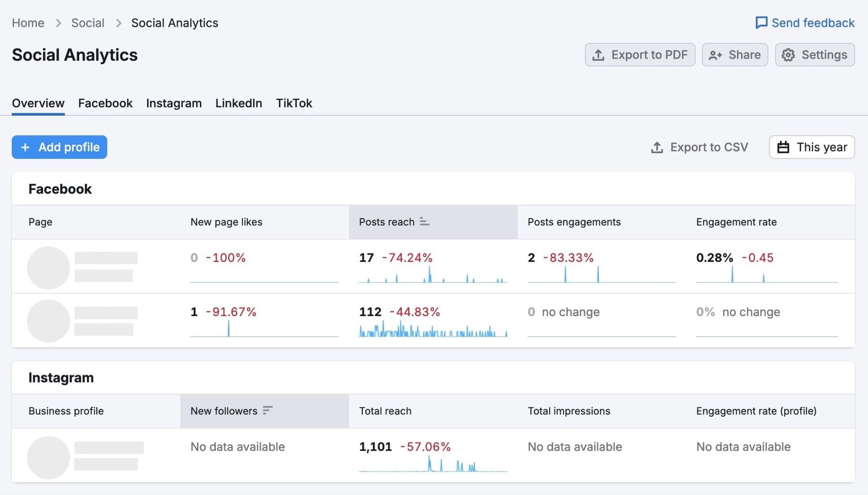
Task: Click Engagement rate (profile) column header
Action: pos(756,411)
